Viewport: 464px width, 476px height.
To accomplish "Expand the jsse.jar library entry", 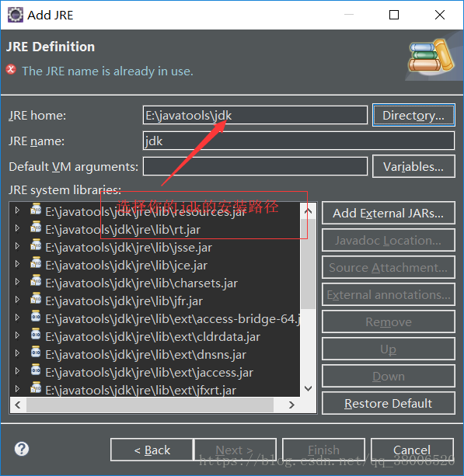I will click(x=17, y=246).
